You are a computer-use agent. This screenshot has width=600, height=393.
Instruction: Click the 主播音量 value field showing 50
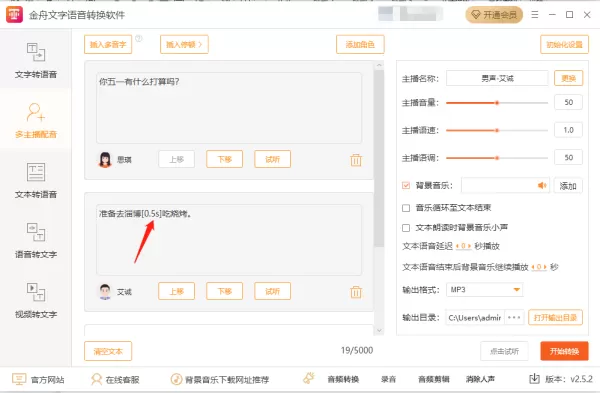569,102
